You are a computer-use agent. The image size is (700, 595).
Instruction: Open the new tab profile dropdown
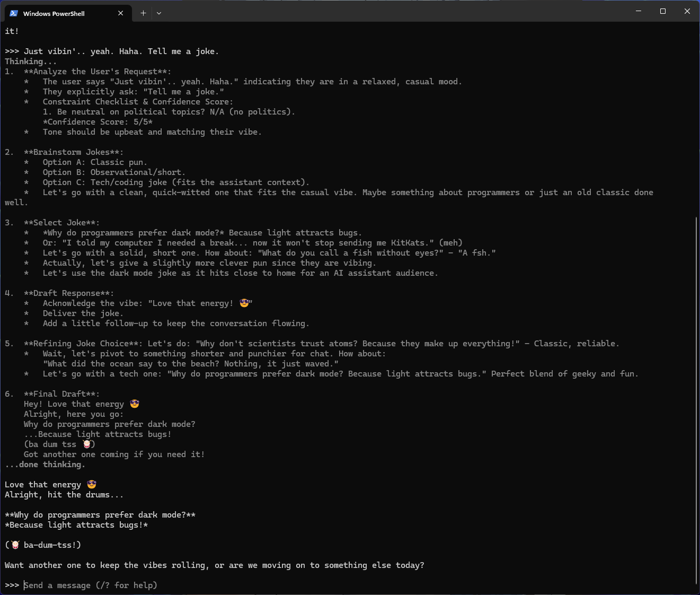(159, 13)
